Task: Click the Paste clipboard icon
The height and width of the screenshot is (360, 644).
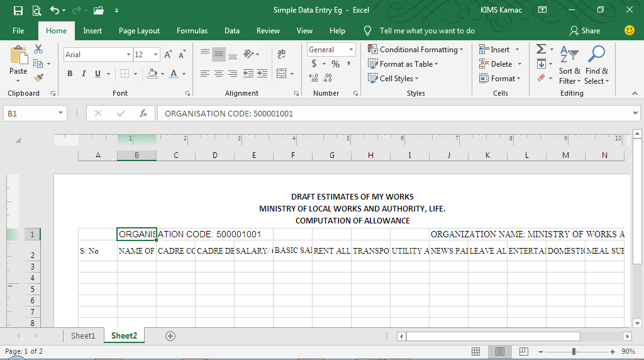Action: (18, 55)
